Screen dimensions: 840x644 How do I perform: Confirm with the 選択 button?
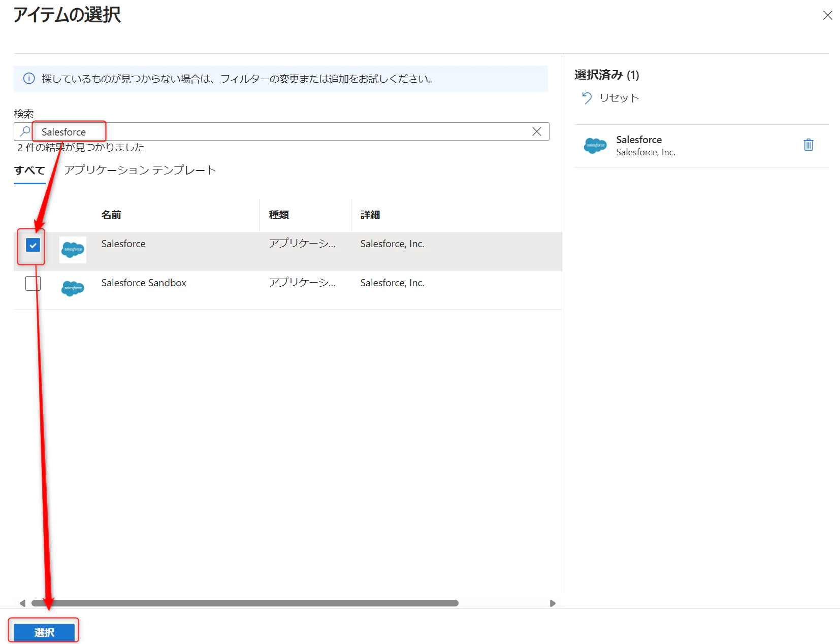(x=44, y=632)
